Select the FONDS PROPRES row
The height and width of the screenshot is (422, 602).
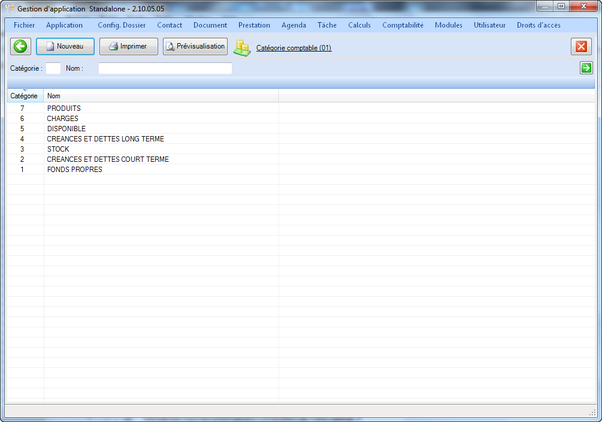click(x=74, y=169)
